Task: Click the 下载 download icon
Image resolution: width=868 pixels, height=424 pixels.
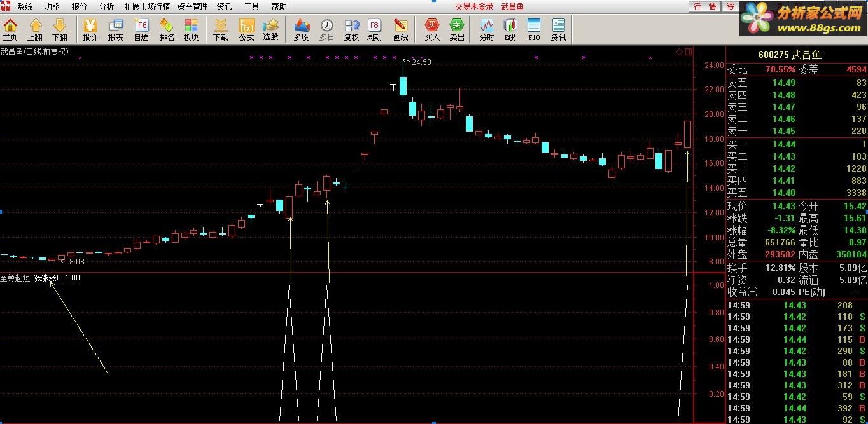Action: click(220, 30)
